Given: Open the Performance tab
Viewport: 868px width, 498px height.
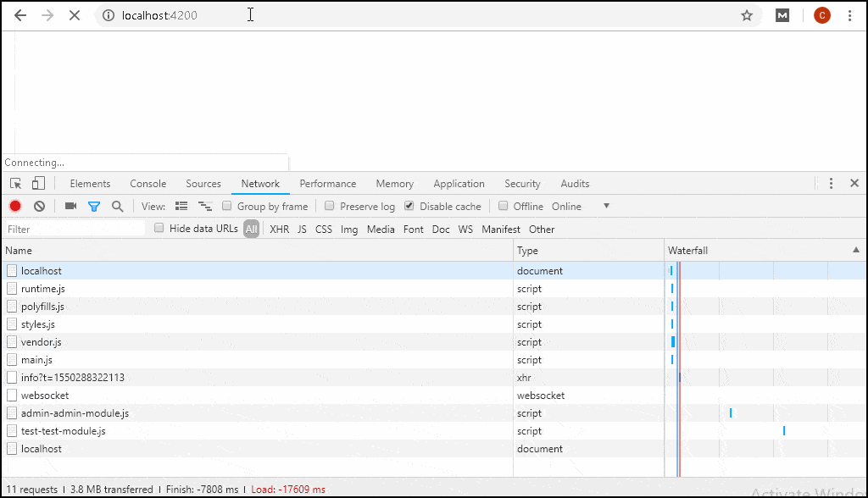Looking at the screenshot, I should pyautogui.click(x=327, y=184).
